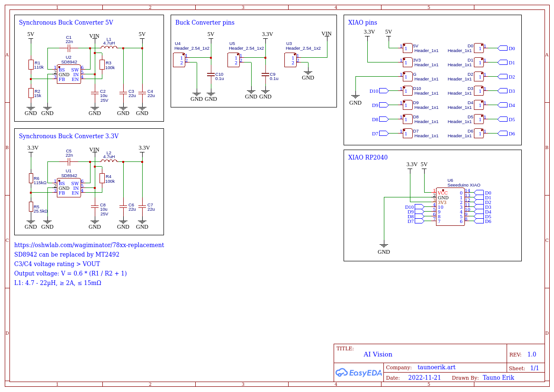Select the L1 4.7uH inductor symbol
Viewport: 554px width, 392px height.
[109, 48]
